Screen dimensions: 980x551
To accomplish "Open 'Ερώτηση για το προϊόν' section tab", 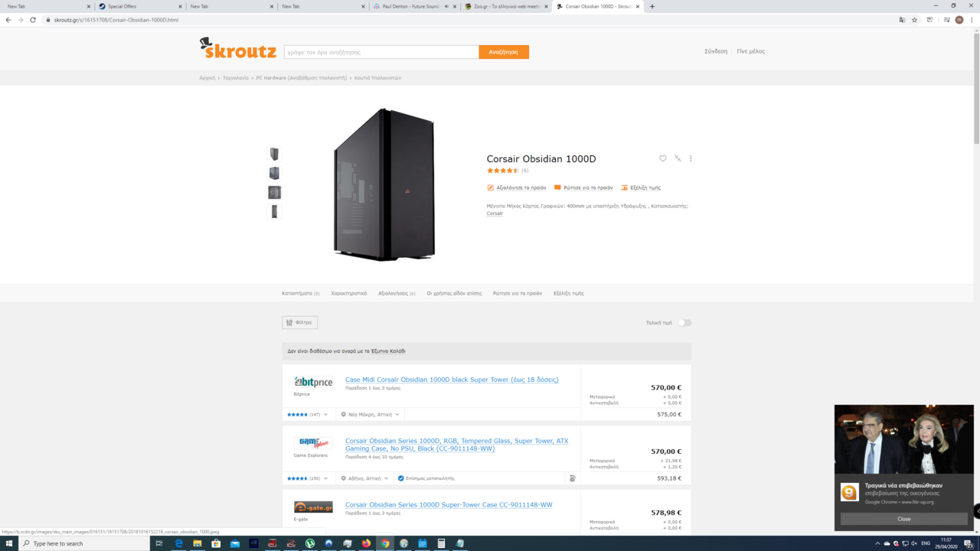I will pos(518,293).
